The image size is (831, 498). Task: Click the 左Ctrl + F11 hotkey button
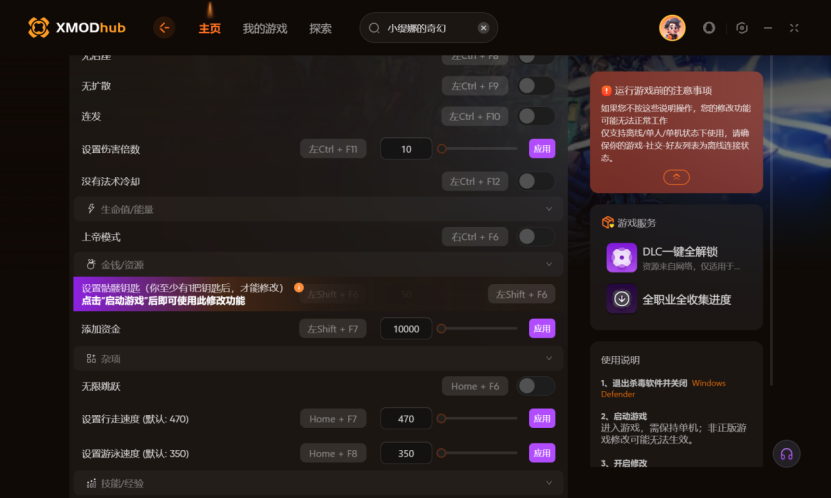(333, 149)
